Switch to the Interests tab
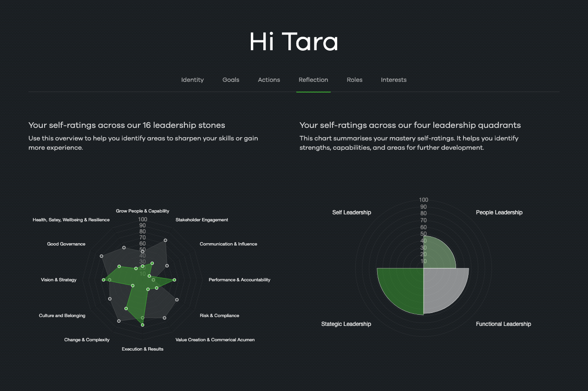The width and height of the screenshot is (588, 391). click(x=393, y=80)
